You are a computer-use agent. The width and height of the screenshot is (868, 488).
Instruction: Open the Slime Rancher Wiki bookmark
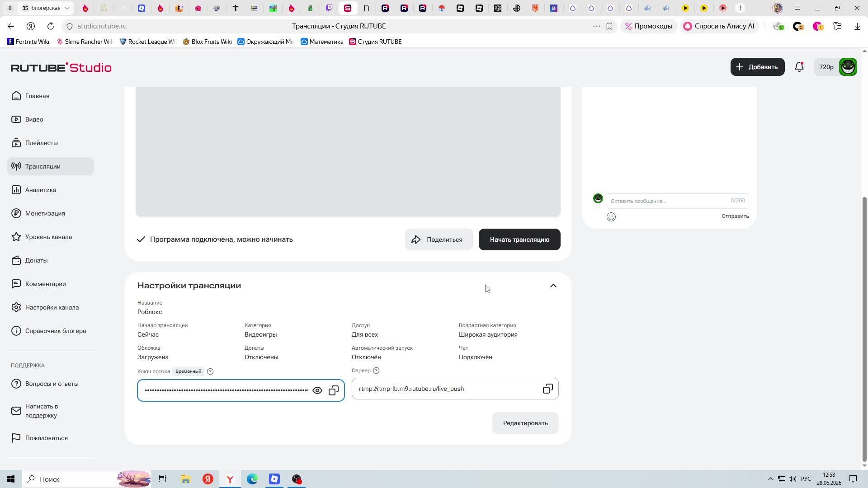[x=85, y=42]
